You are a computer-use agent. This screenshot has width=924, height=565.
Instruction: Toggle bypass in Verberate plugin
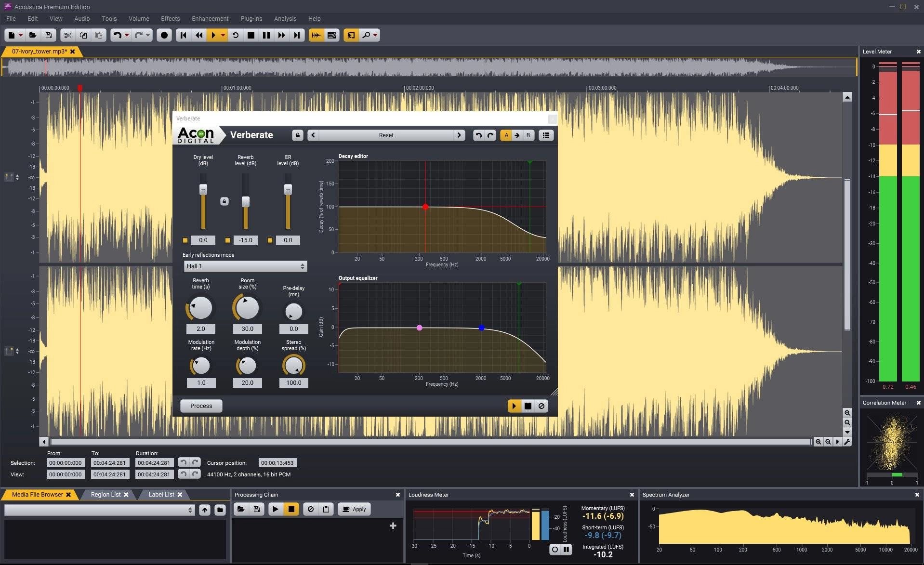coord(541,406)
